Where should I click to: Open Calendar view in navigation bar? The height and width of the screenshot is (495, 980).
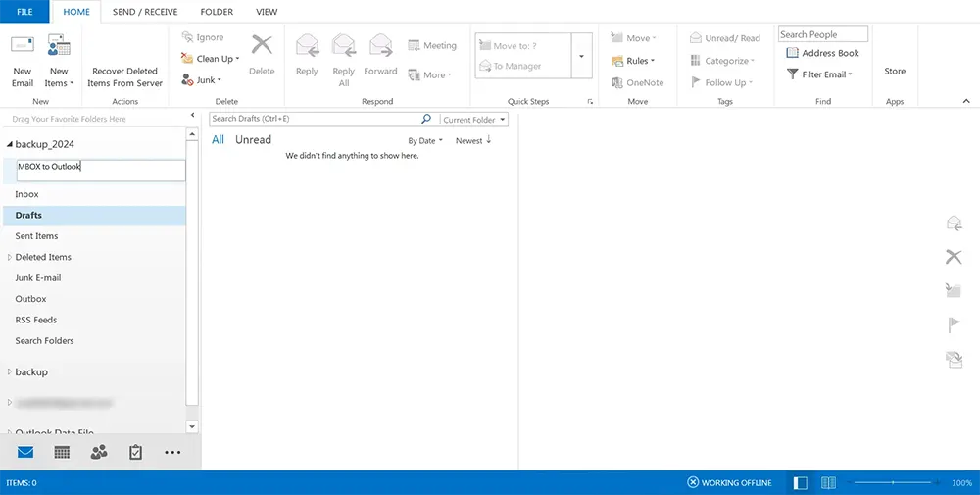tap(62, 452)
